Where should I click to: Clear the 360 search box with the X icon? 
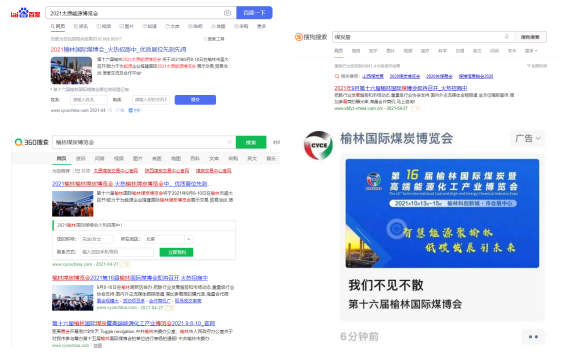coord(229,142)
